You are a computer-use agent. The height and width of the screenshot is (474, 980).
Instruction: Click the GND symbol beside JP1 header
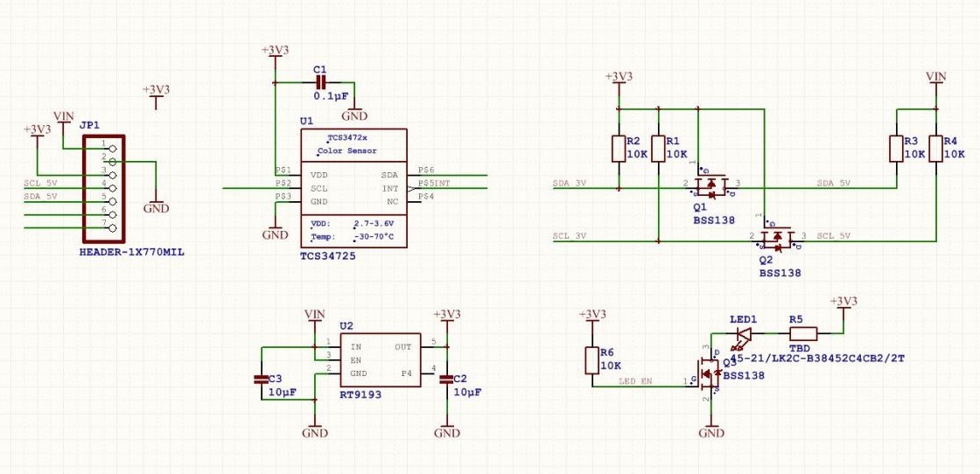click(157, 206)
